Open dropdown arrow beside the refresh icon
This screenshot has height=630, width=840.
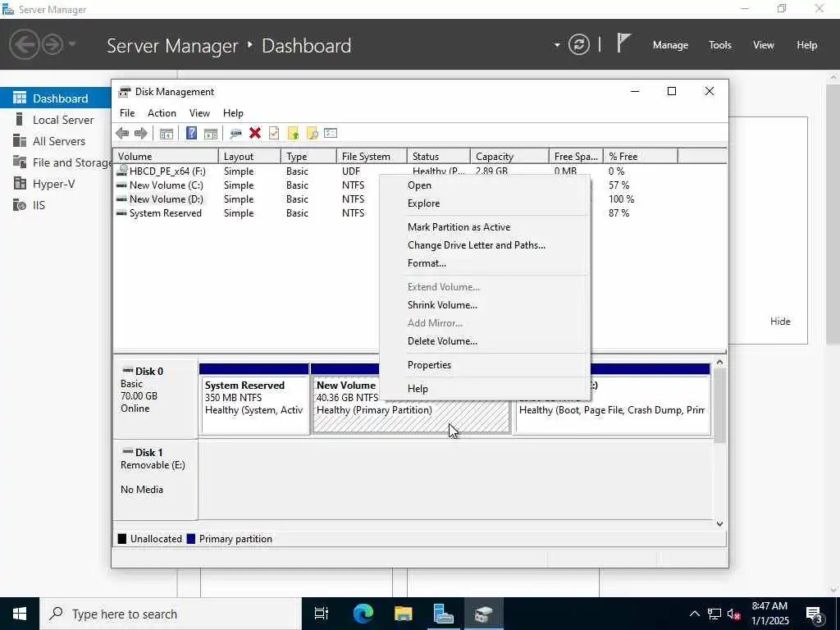(x=557, y=45)
